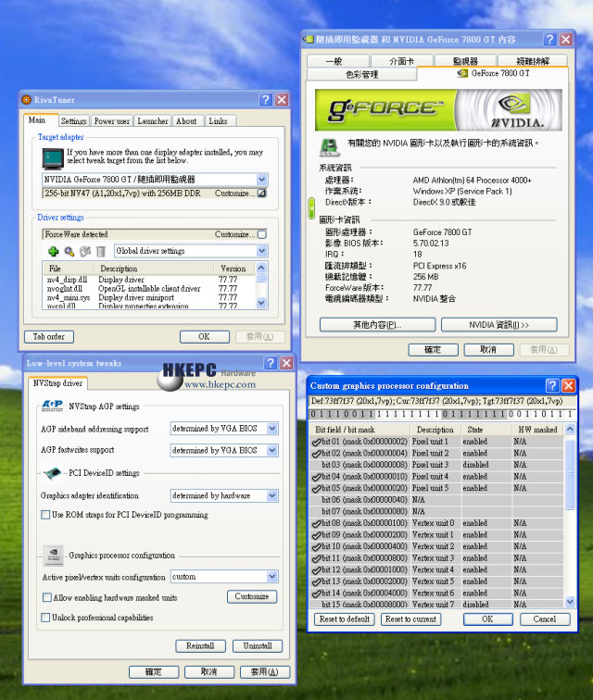Viewport: 593px width, 700px height.
Task: Switch to the Power user tab
Action: point(112,121)
